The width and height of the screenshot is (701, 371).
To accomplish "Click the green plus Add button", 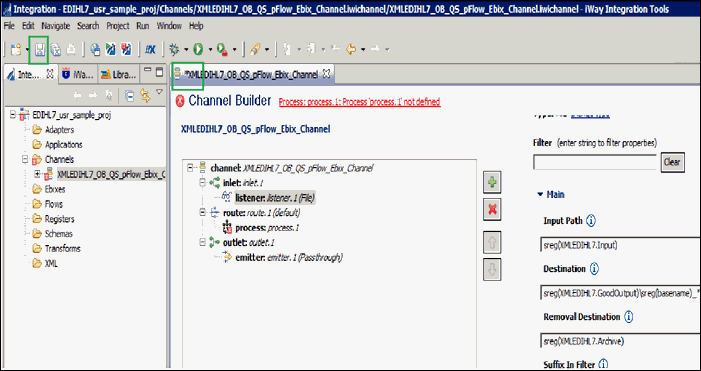I will pos(492,183).
